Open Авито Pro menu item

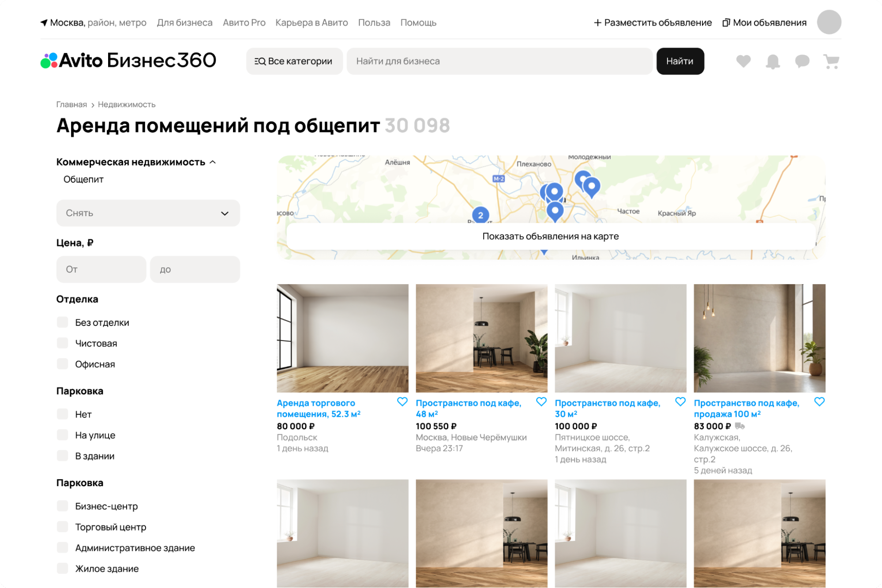244,22
